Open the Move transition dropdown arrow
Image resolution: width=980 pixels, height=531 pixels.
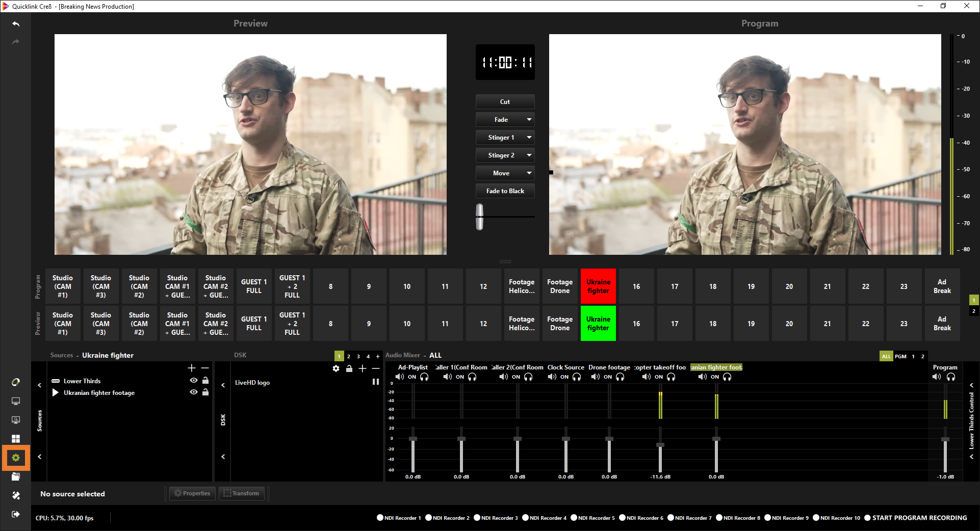[x=529, y=173]
